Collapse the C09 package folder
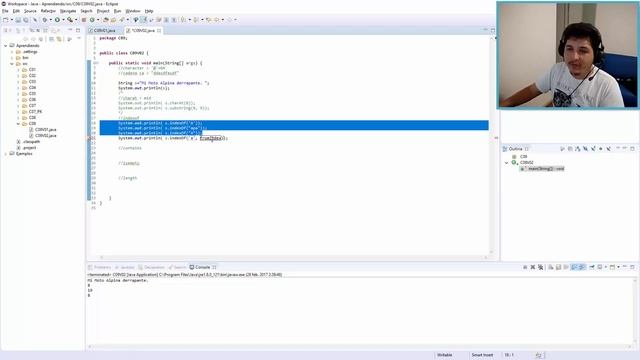 [18, 123]
